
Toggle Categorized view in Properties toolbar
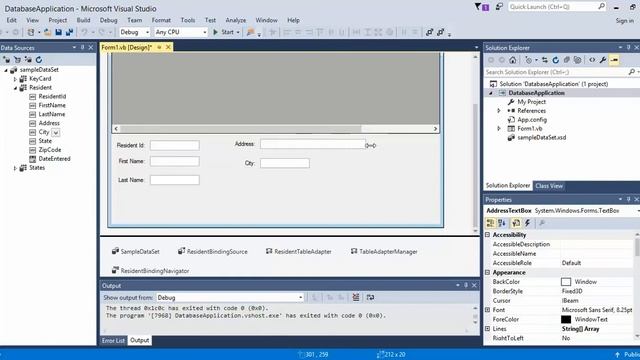click(490, 223)
